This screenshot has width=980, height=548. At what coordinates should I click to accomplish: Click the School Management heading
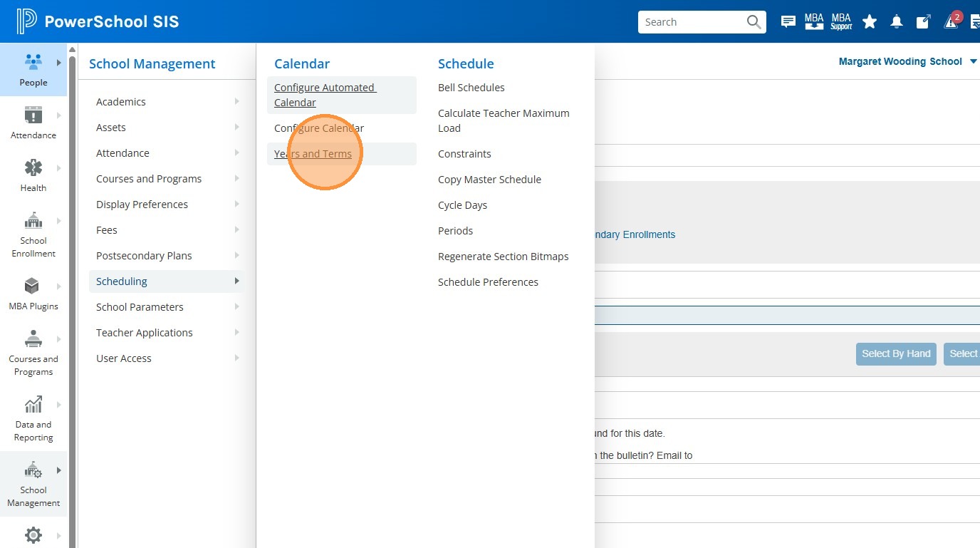(x=152, y=64)
